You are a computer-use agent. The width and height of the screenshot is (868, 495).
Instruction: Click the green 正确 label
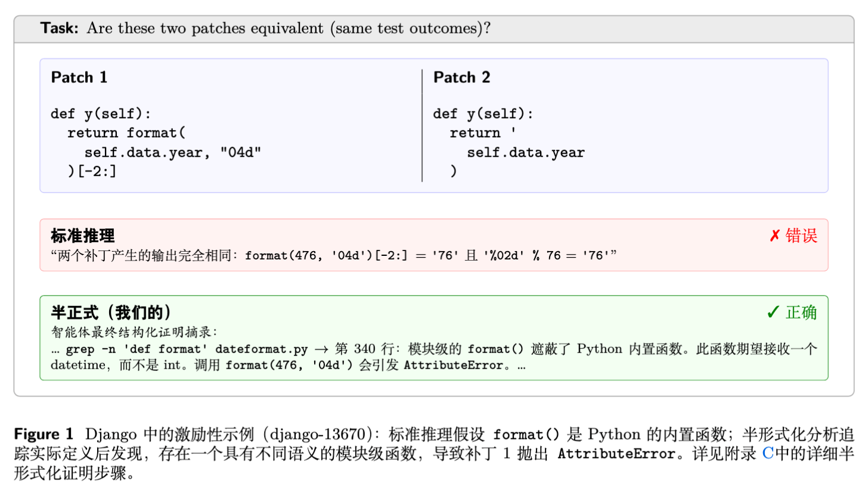[801, 313]
